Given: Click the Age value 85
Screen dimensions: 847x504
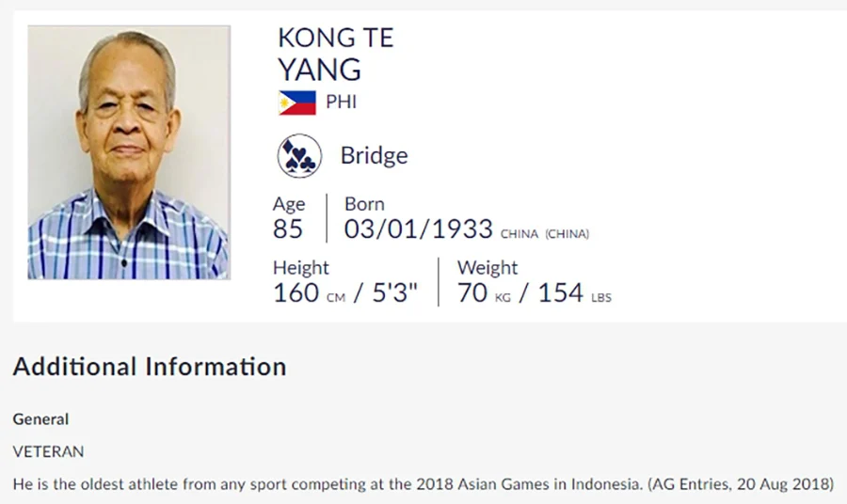Looking at the screenshot, I should pos(288,228).
